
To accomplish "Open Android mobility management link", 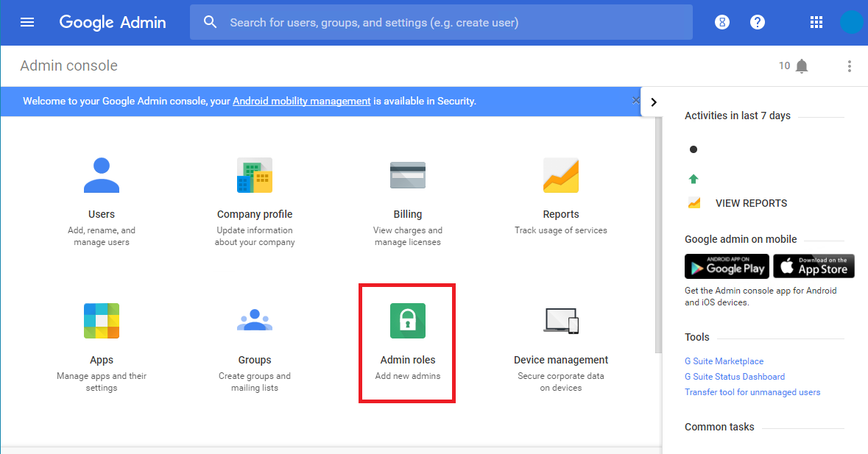I will (x=301, y=102).
